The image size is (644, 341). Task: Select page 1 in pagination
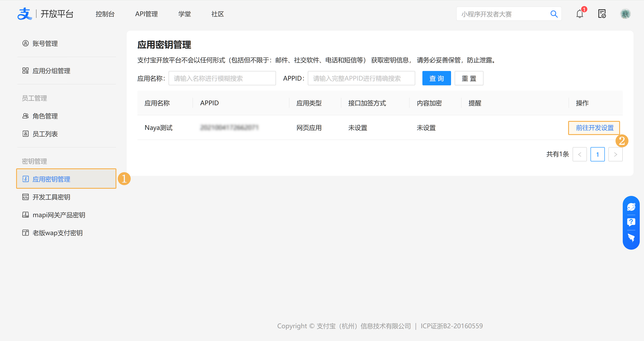(x=597, y=154)
